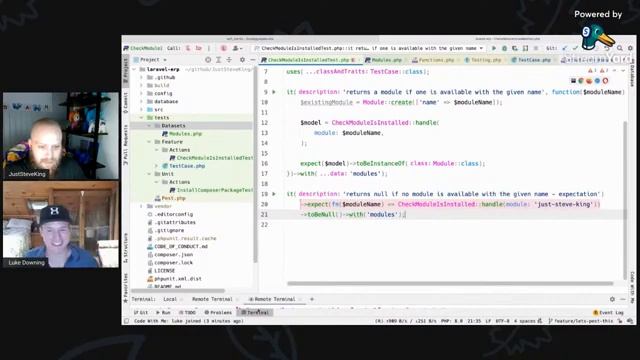Image resolution: width=640 pixels, height=360 pixels.
Task: Open file in Chrome browser icon
Action: pos(581,81)
